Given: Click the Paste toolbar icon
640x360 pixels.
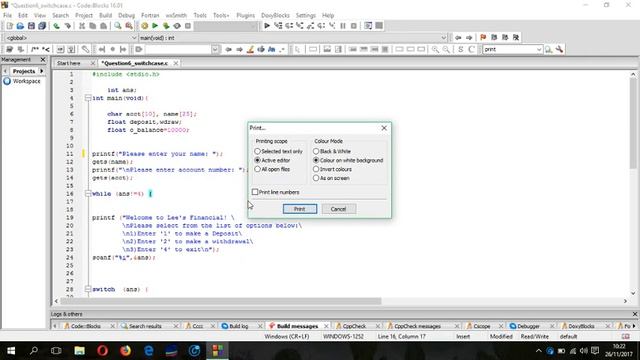Looking at the screenshot, I should [x=104, y=26].
